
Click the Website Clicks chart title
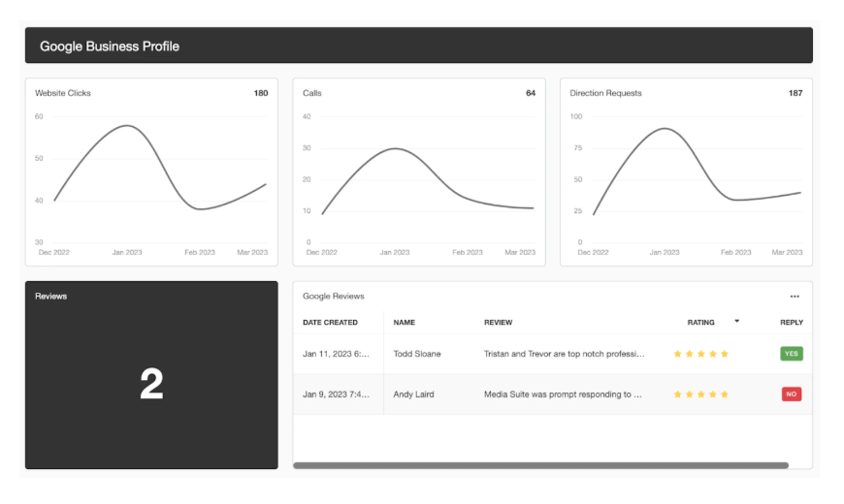(63, 93)
